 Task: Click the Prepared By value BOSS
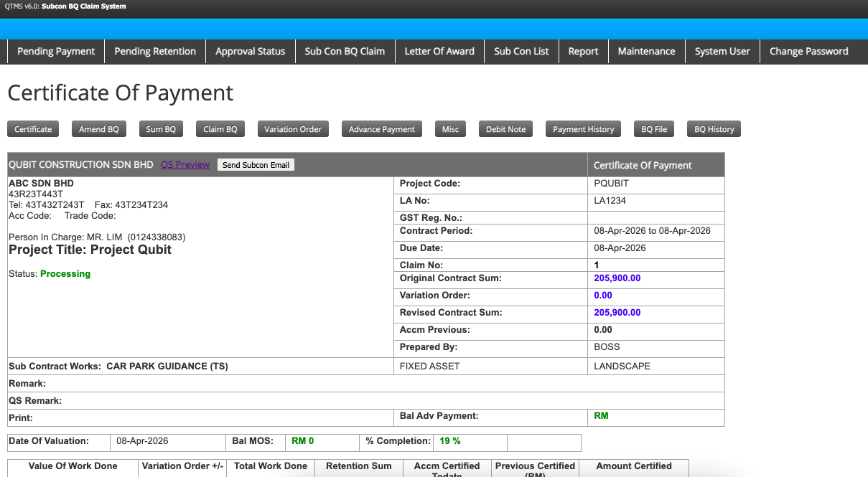[x=607, y=347]
